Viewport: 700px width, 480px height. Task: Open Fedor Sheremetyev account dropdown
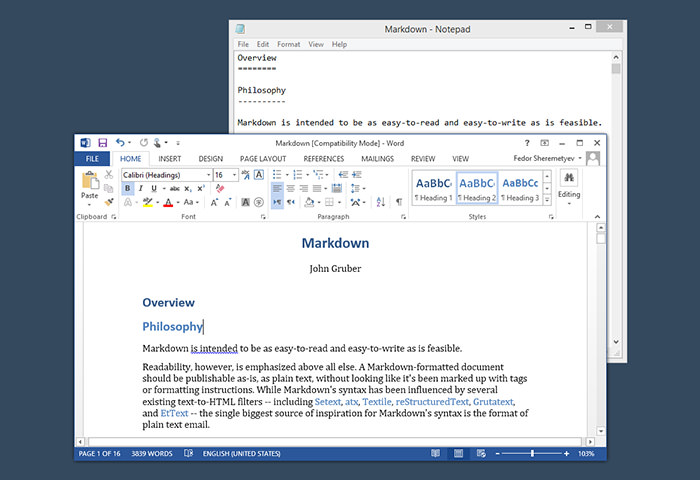pos(580,158)
